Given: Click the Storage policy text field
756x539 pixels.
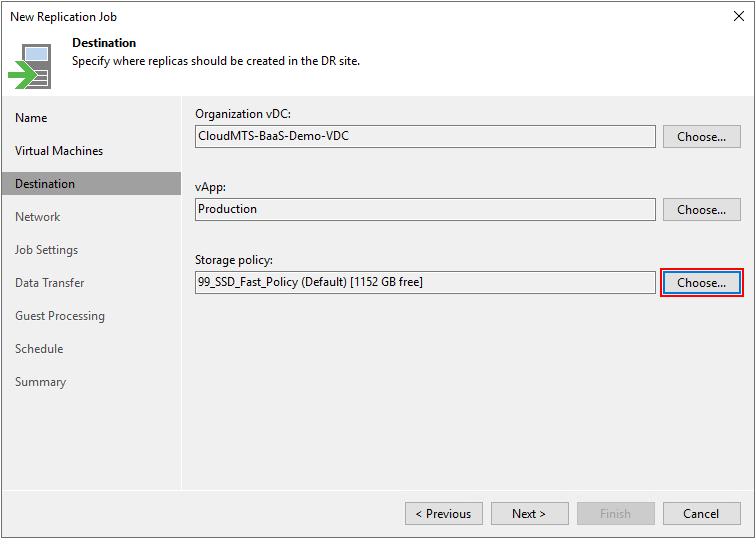Looking at the screenshot, I should pos(425,283).
